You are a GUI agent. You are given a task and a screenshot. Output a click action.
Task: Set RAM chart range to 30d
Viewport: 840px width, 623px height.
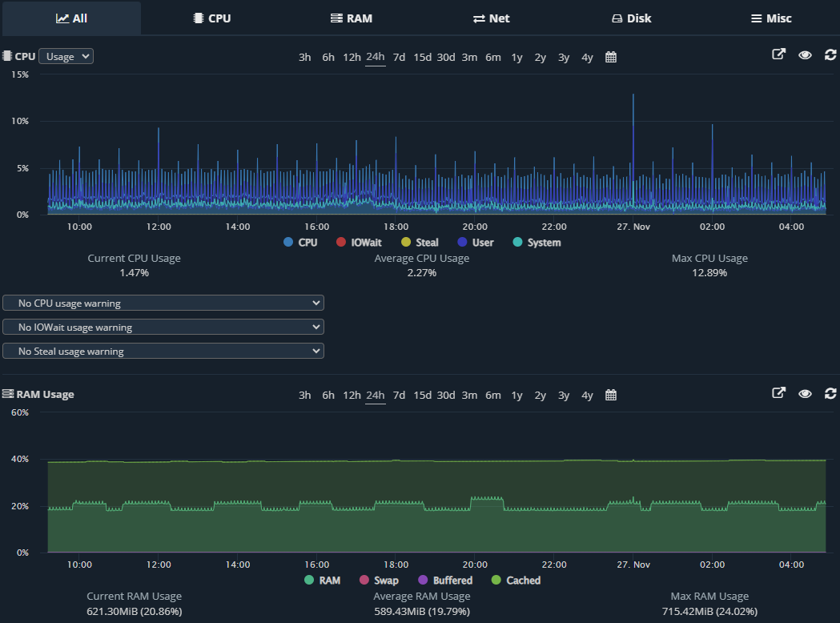(x=446, y=395)
